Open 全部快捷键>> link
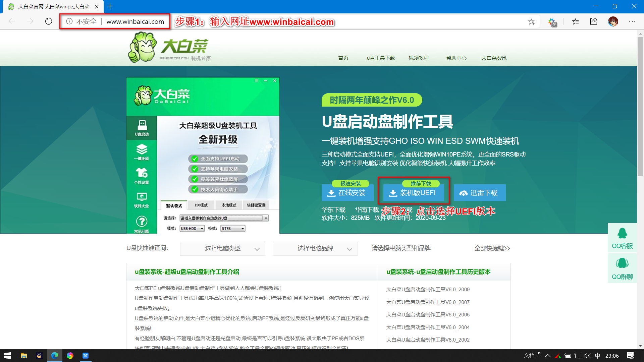 coord(492,248)
